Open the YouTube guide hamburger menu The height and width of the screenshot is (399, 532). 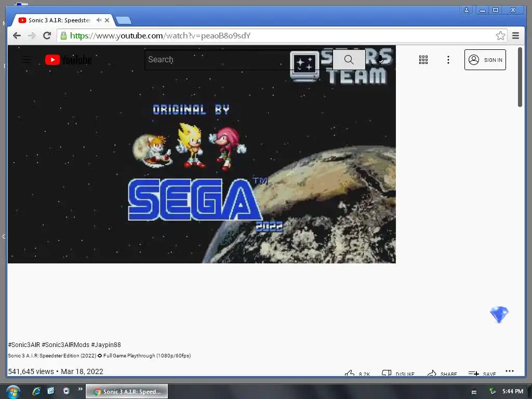(26, 60)
